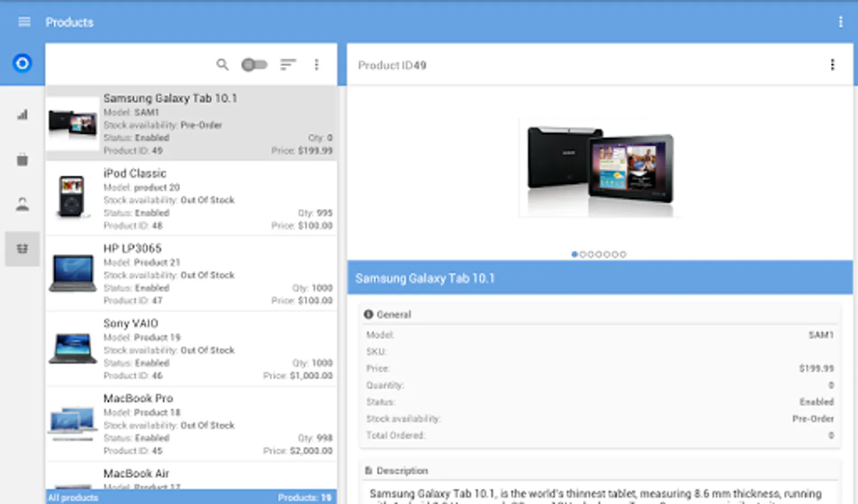
Task: Select the first image pager dot
Action: click(x=574, y=254)
